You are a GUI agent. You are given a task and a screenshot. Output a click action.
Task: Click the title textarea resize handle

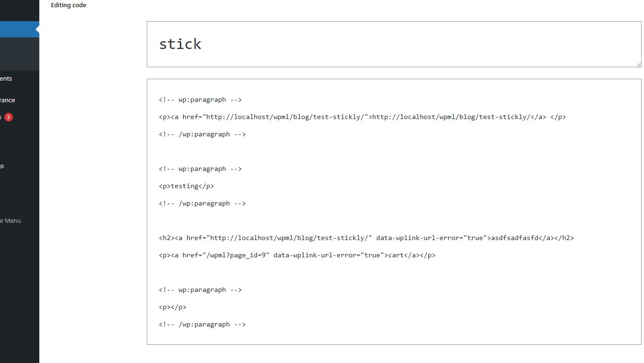[638, 64]
